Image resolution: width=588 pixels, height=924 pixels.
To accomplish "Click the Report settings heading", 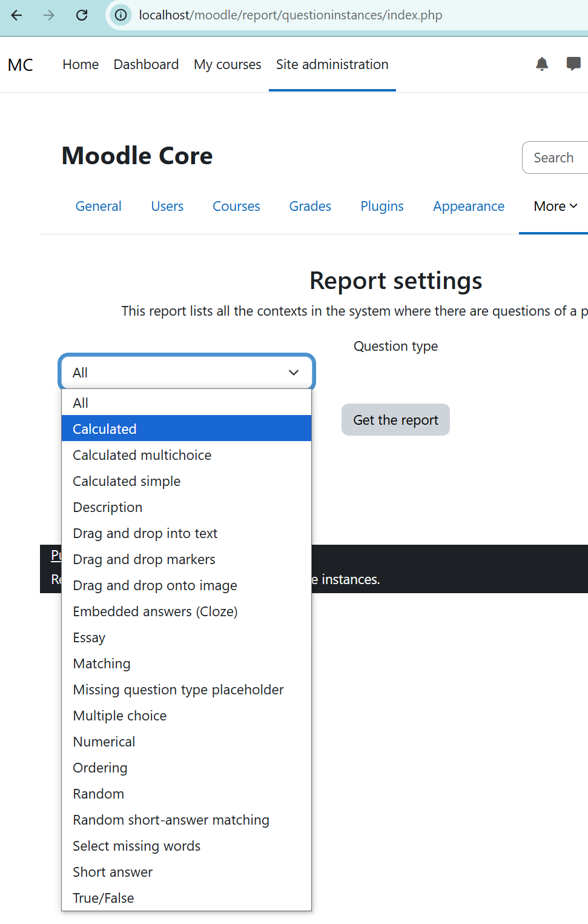I will tap(395, 281).
